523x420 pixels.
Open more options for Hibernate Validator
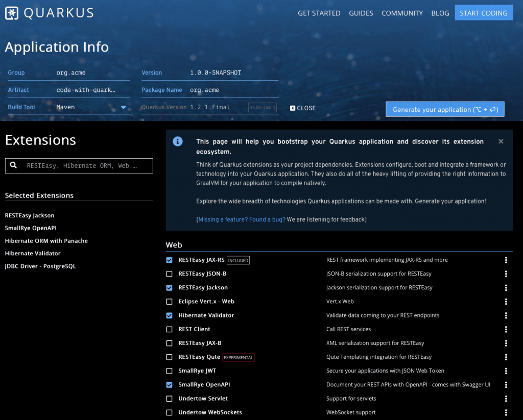[x=506, y=315]
